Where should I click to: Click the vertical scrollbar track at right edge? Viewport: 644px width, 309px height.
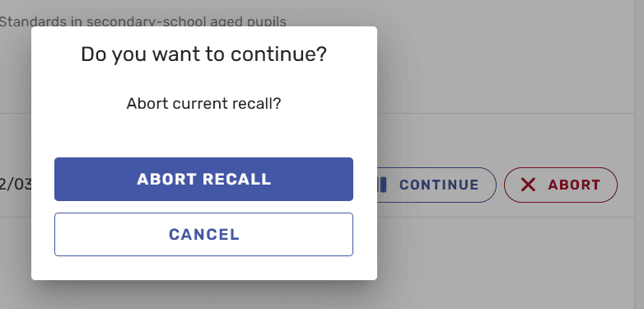click(x=639, y=155)
